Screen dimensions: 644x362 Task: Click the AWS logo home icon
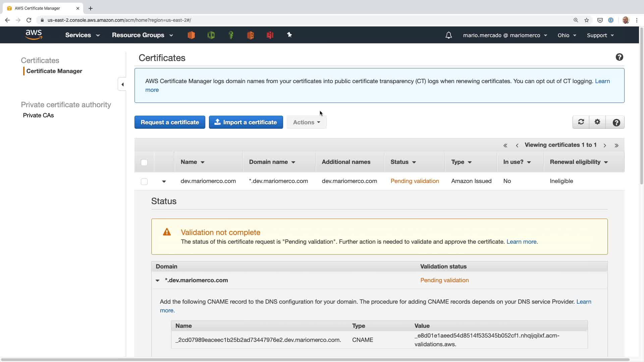34,35
